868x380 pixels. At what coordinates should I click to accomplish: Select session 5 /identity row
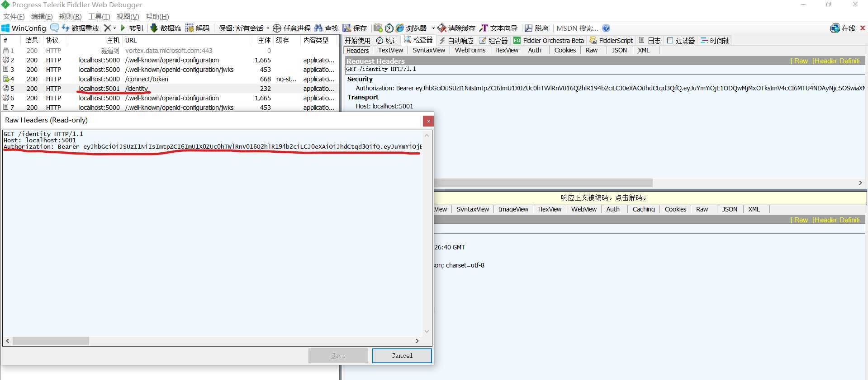(x=170, y=89)
